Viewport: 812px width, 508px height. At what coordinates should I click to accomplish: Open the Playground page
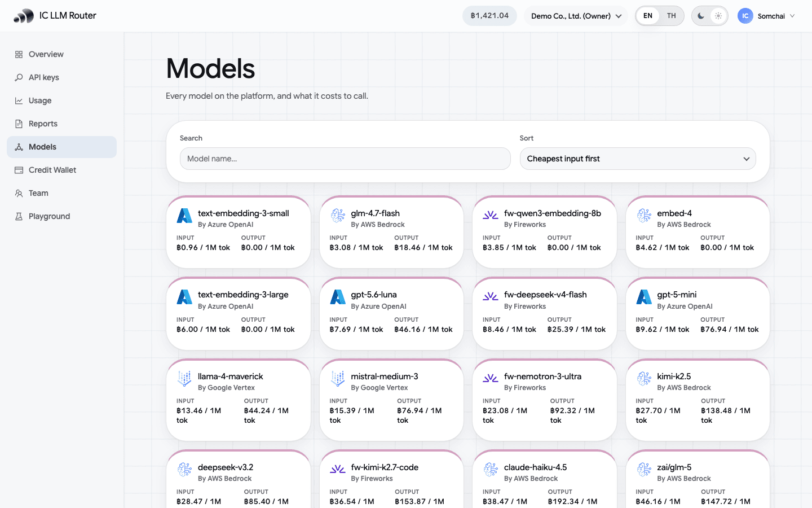61,216
